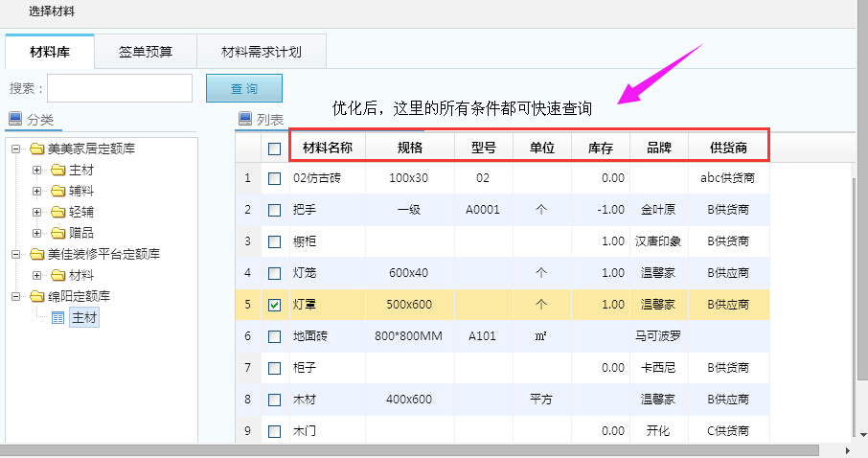Collapse the 美佳装修平台定额库 tree node

(x=16, y=254)
